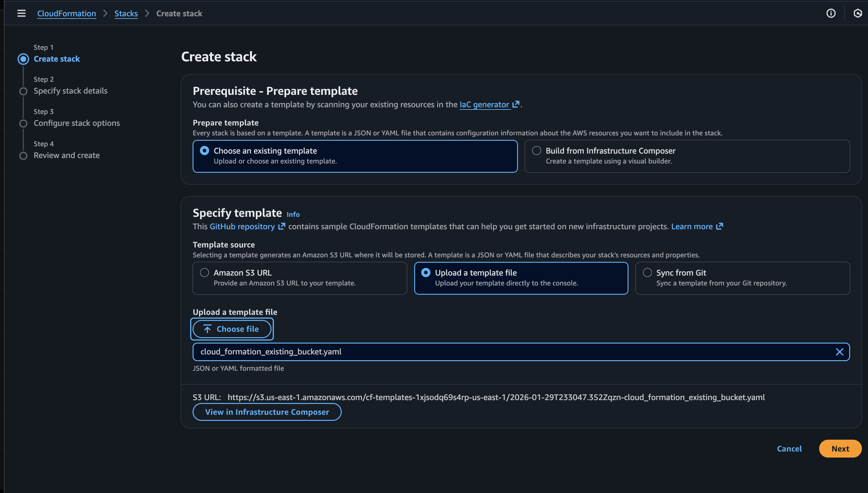868x493 pixels.
Task: Navigate to Stacks breadcrumb
Action: 126,13
